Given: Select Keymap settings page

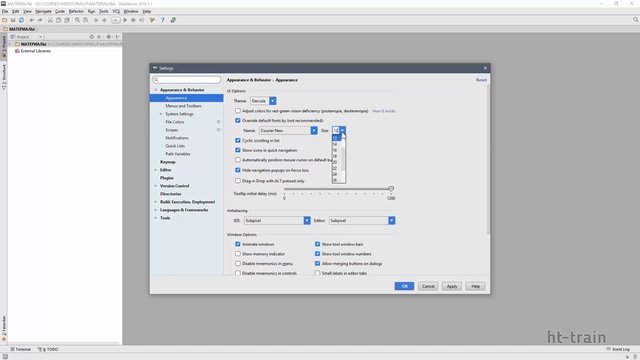Looking at the screenshot, I should click(x=168, y=162).
